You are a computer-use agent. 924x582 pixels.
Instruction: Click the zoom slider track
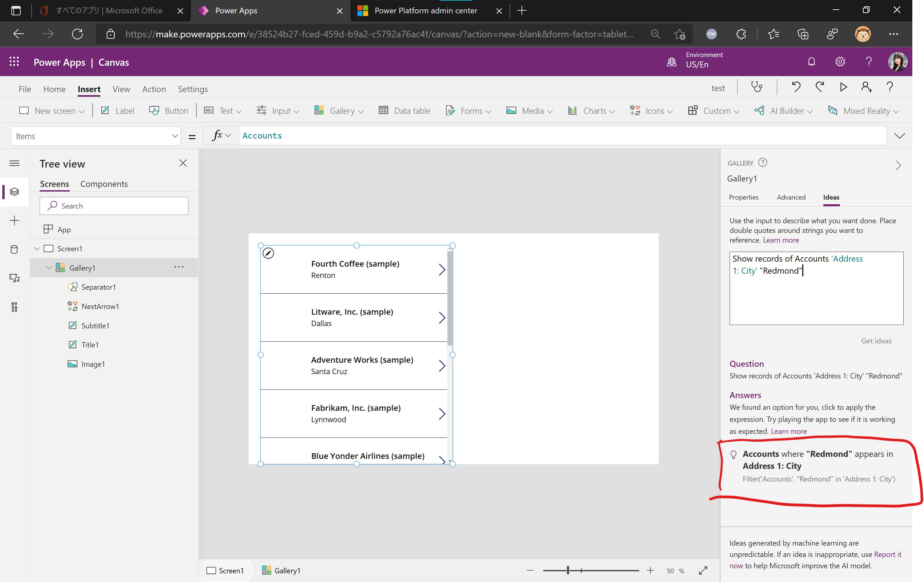[x=610, y=570]
